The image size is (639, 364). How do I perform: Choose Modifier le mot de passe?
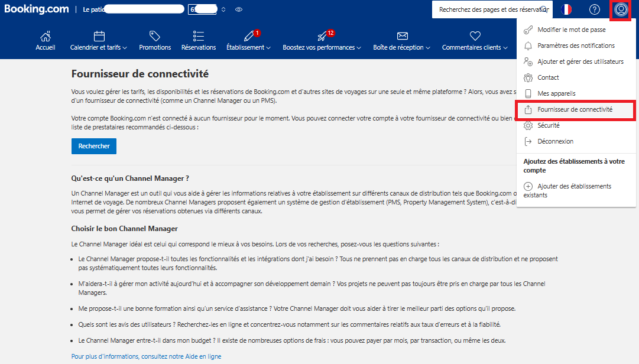click(x=576, y=30)
